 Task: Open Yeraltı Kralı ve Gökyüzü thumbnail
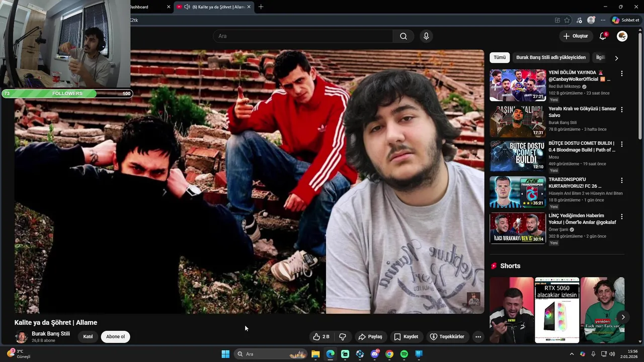[x=518, y=121]
